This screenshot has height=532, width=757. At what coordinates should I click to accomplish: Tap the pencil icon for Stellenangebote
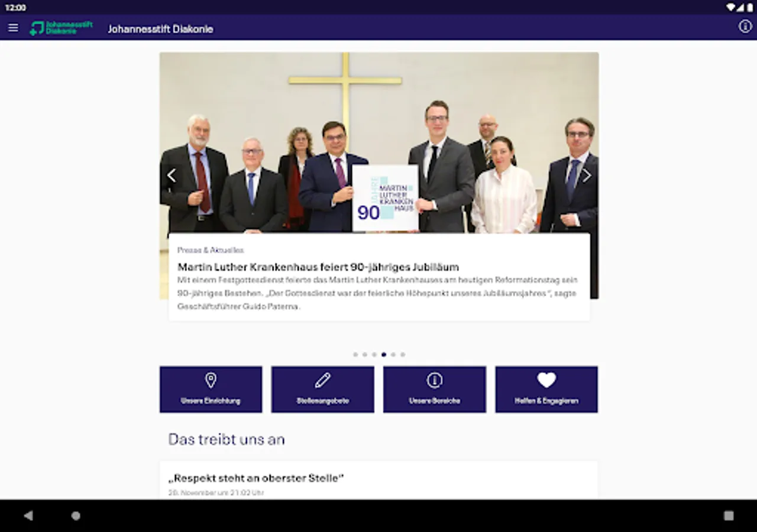(x=322, y=380)
